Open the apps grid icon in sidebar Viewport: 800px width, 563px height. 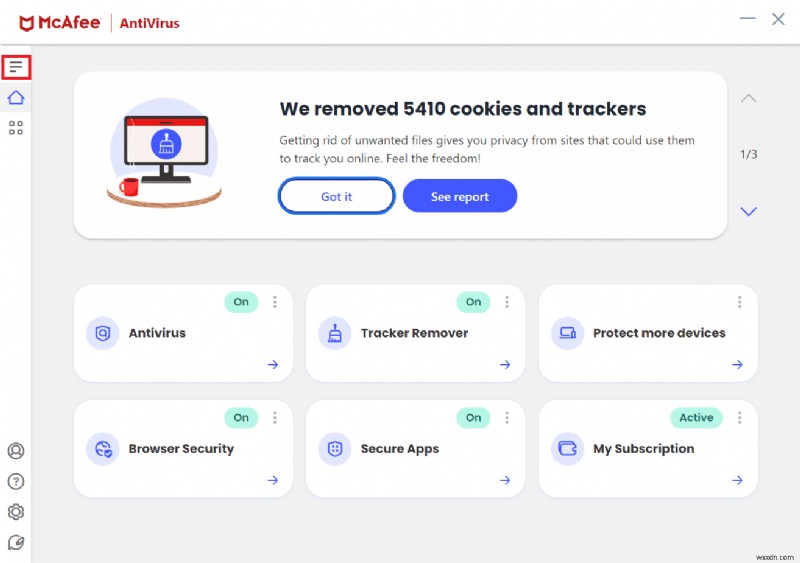pyautogui.click(x=16, y=128)
